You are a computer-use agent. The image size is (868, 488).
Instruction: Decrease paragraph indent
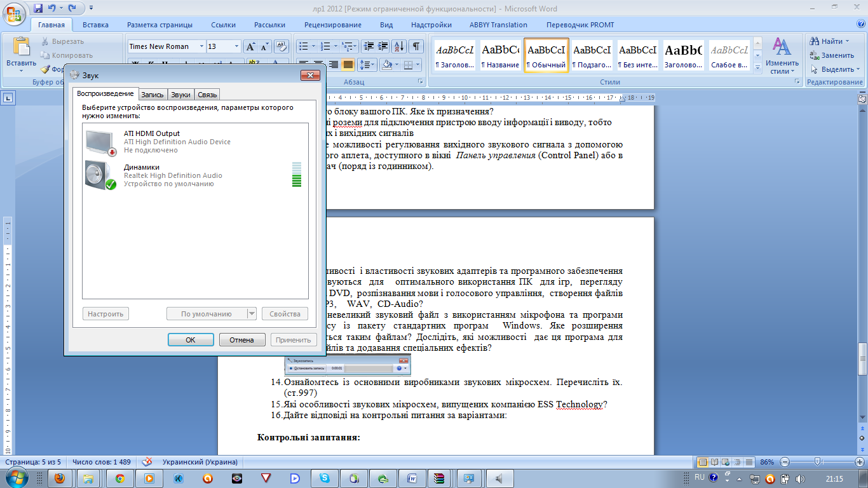click(369, 46)
